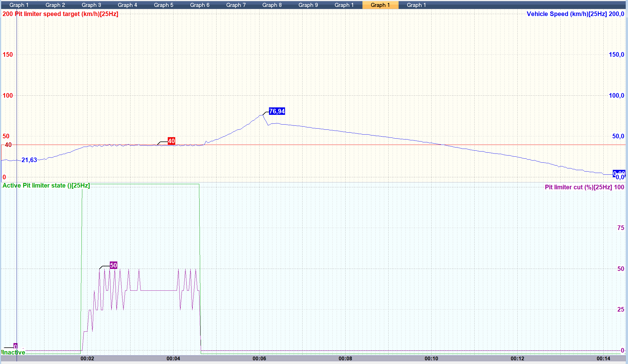This screenshot has width=628, height=364.
Task: Click the blue 21,63 cursor value label
Action: click(29, 160)
